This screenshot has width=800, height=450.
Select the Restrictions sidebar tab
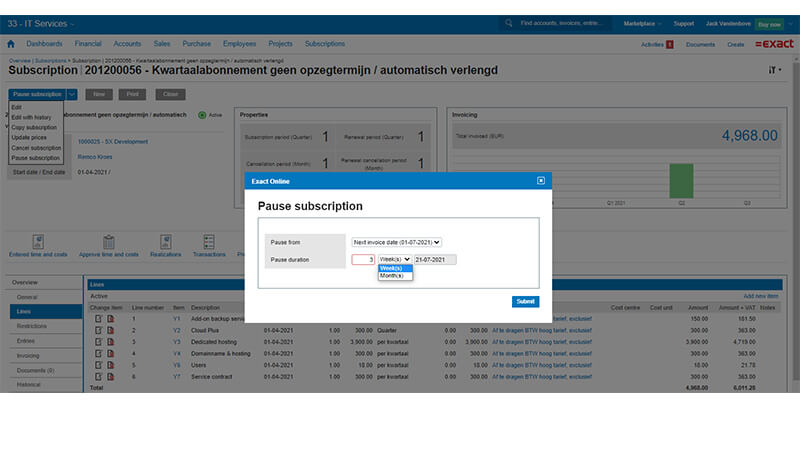(x=45, y=326)
